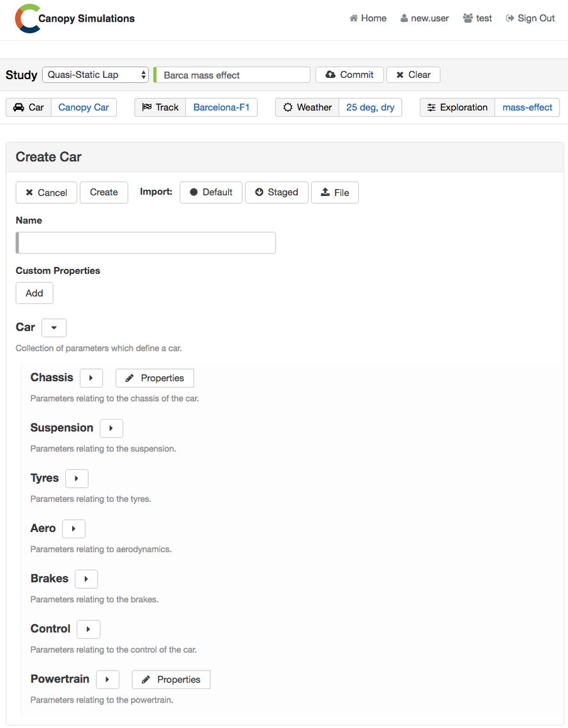
Task: Click the car Name input field
Action: [x=146, y=243]
